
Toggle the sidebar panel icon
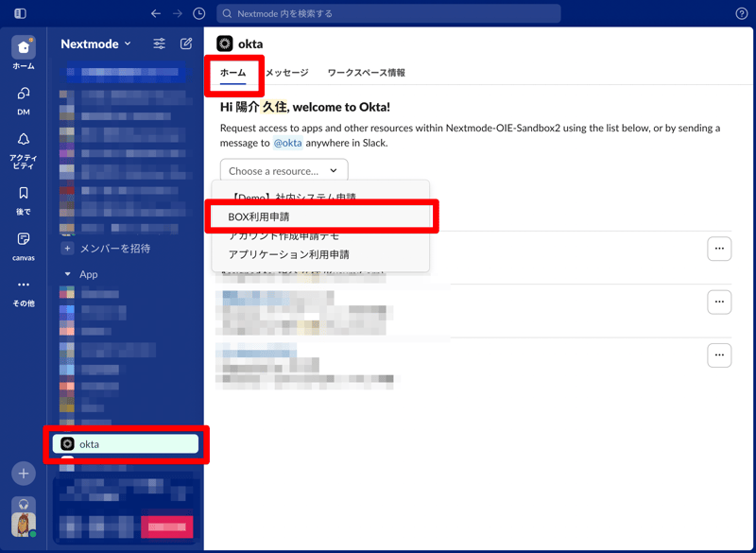20,13
